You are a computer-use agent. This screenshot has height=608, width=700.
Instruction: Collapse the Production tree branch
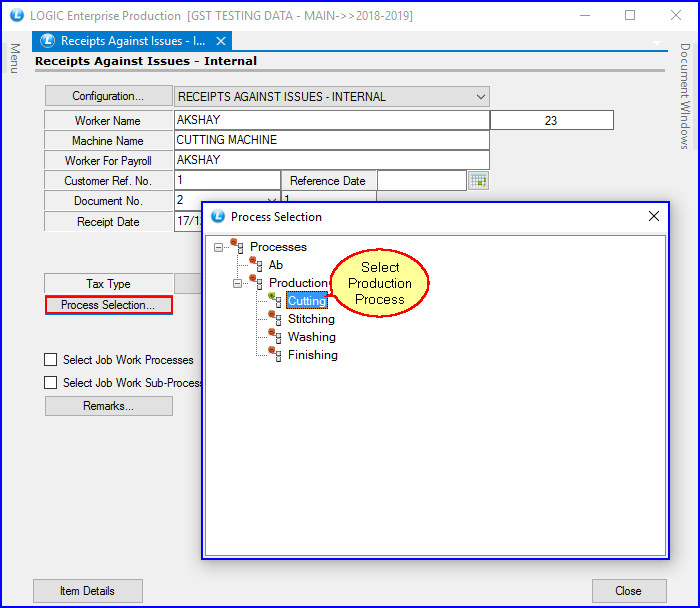(238, 283)
